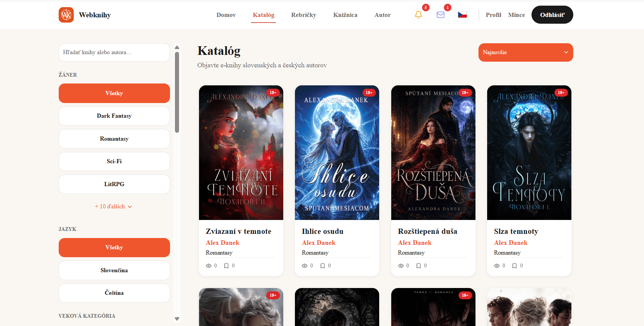Image resolution: width=644 pixels, height=326 pixels.
Task: Click the 18+ badge on Ihlice osudu cover
Action: (x=369, y=92)
